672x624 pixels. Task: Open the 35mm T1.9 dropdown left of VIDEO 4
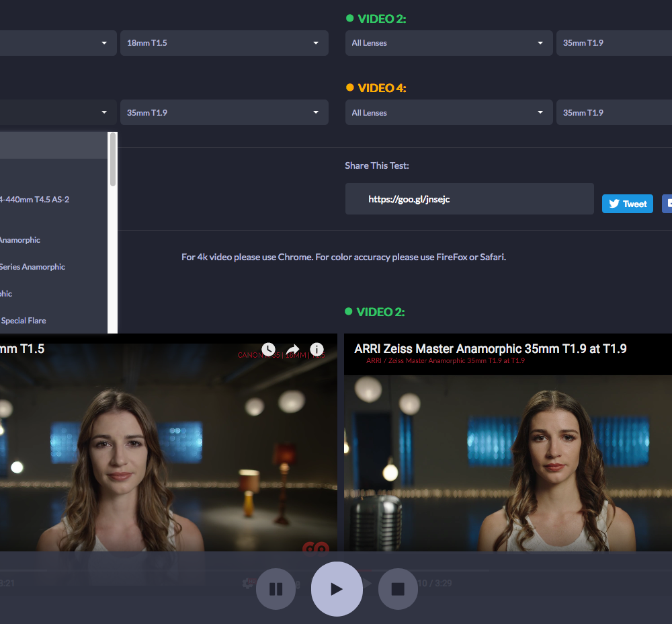(224, 113)
